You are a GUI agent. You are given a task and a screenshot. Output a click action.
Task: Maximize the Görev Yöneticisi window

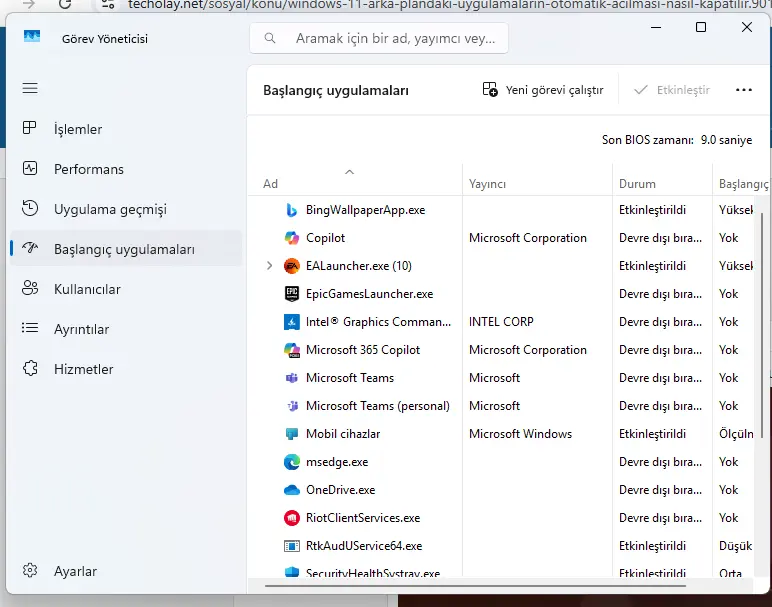point(701,27)
